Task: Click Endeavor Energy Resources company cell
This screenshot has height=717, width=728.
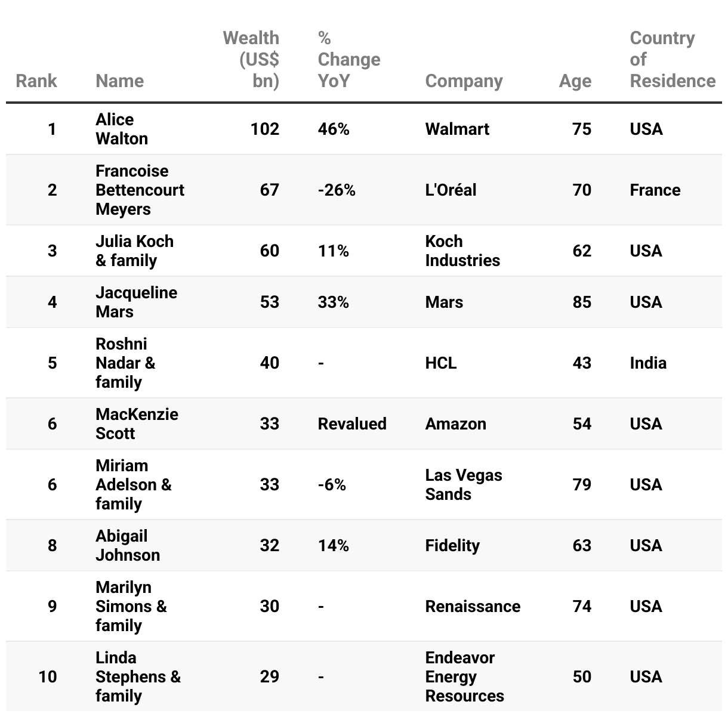Action: coord(464,676)
